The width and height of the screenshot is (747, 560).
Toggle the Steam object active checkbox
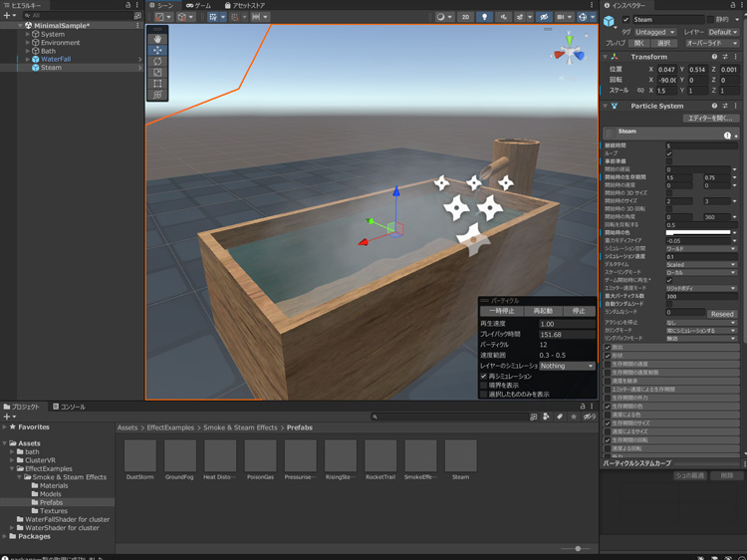point(625,20)
